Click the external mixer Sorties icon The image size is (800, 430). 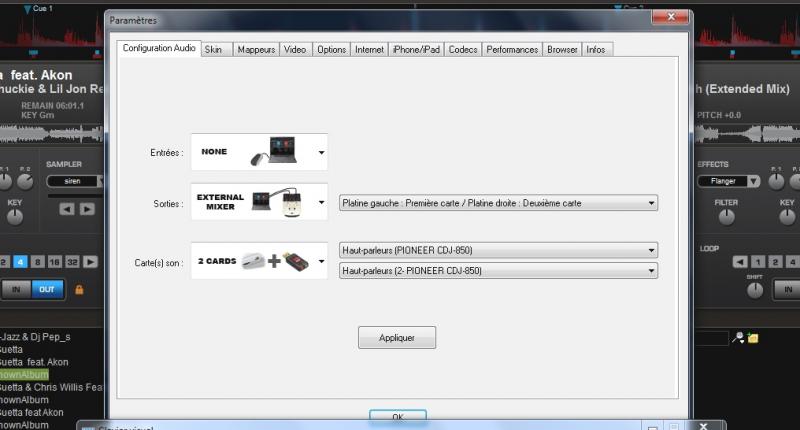pyautogui.click(x=278, y=202)
